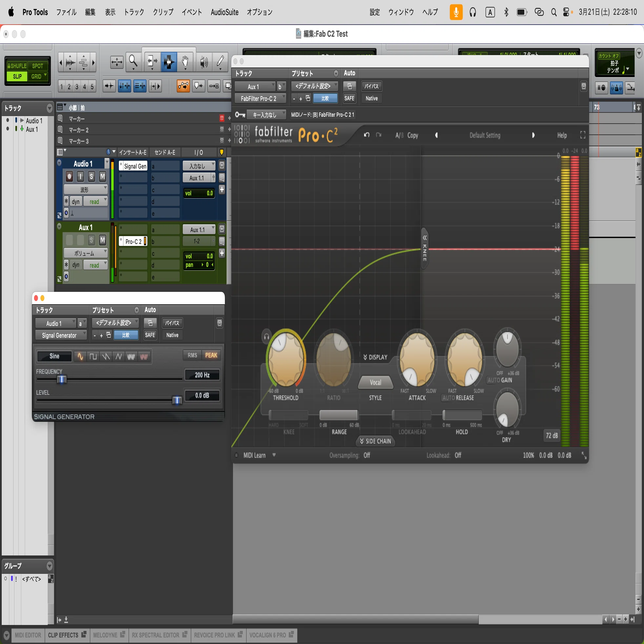Solo the Audio 1 track
The width and height of the screenshot is (644, 644).
click(x=91, y=176)
